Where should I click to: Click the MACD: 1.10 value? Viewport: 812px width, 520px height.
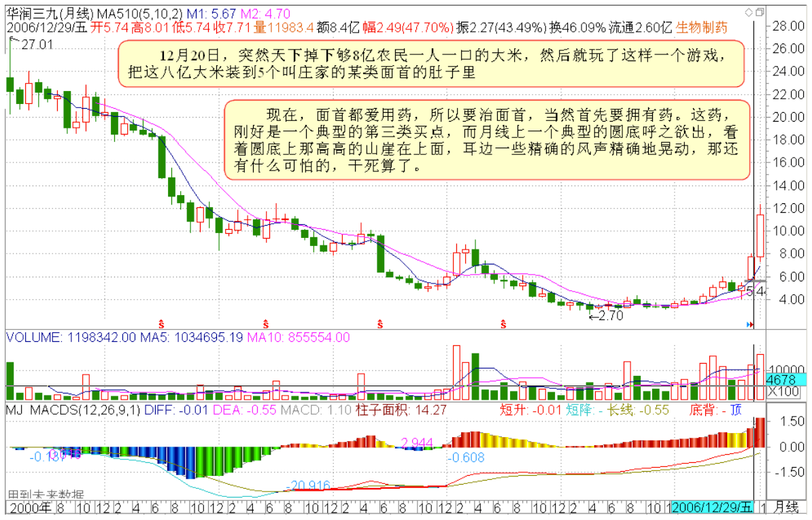pyautogui.click(x=316, y=411)
